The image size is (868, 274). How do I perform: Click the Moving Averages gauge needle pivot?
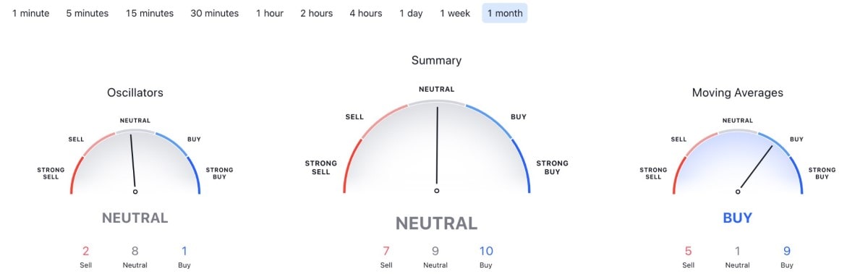coord(738,192)
